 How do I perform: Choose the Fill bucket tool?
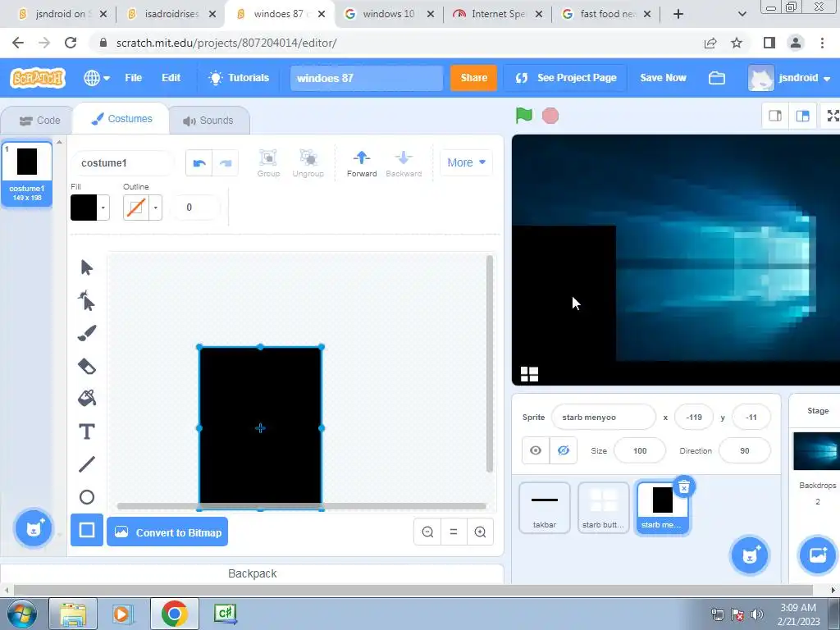87,398
